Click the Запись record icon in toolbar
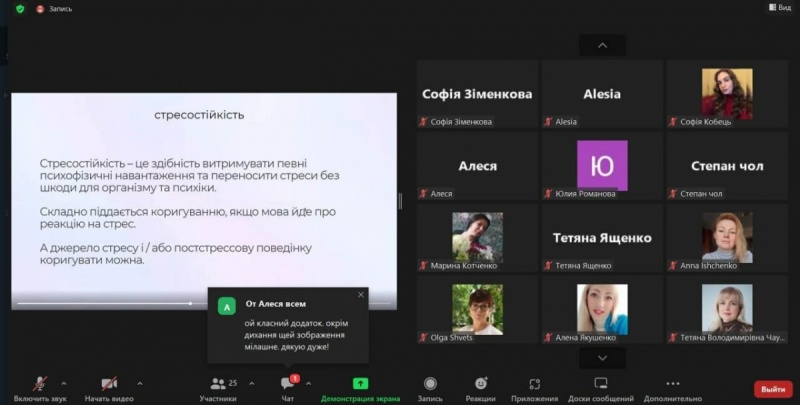The image size is (800, 405). 430,388
